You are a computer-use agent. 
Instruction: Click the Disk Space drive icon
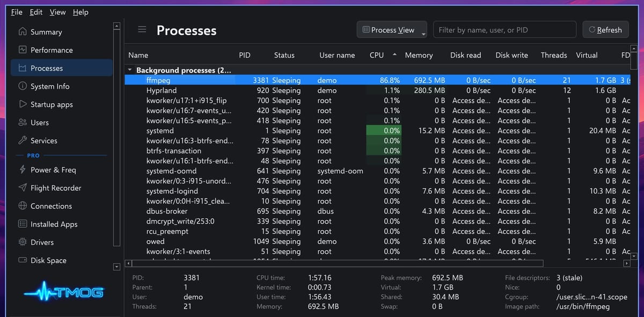(23, 260)
